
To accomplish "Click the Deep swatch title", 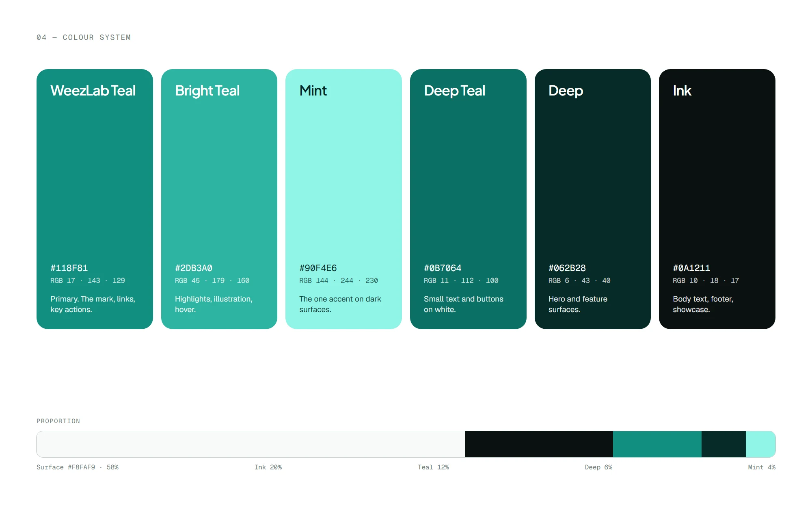I will [566, 91].
